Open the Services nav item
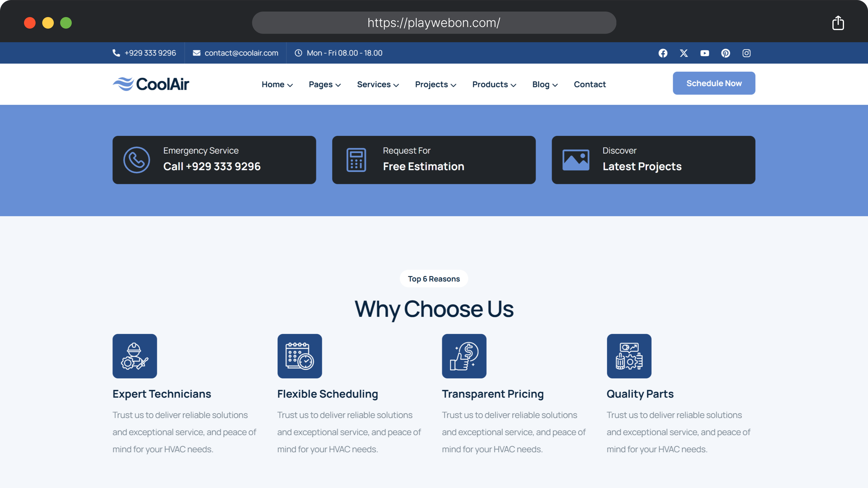The image size is (868, 488). [x=374, y=84]
